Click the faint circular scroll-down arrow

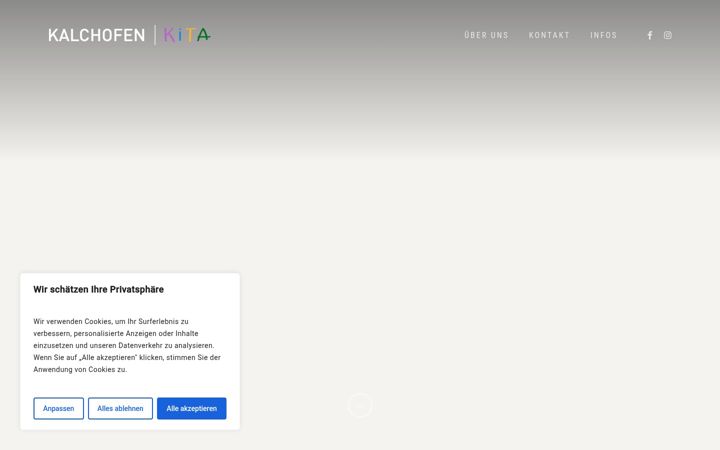[360, 405]
